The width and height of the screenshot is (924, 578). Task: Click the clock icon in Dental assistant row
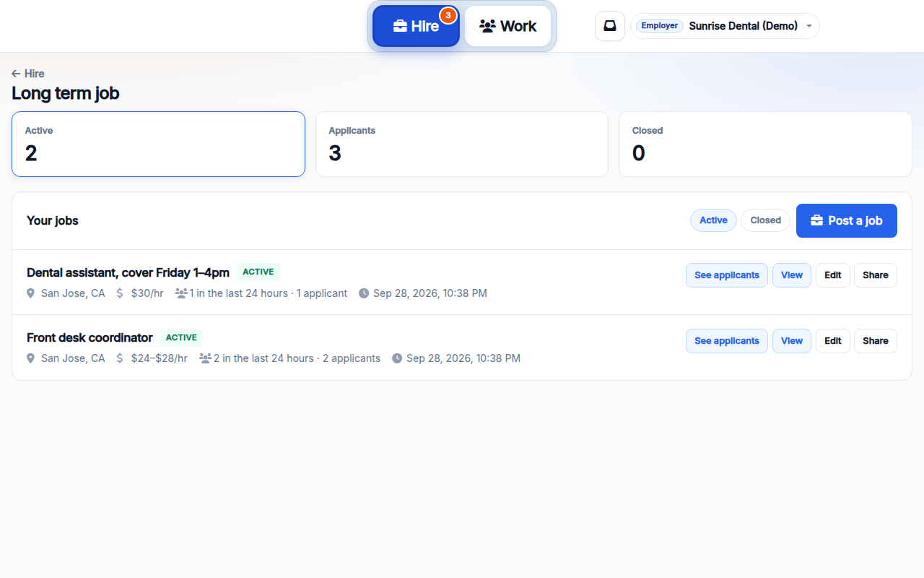tap(364, 293)
